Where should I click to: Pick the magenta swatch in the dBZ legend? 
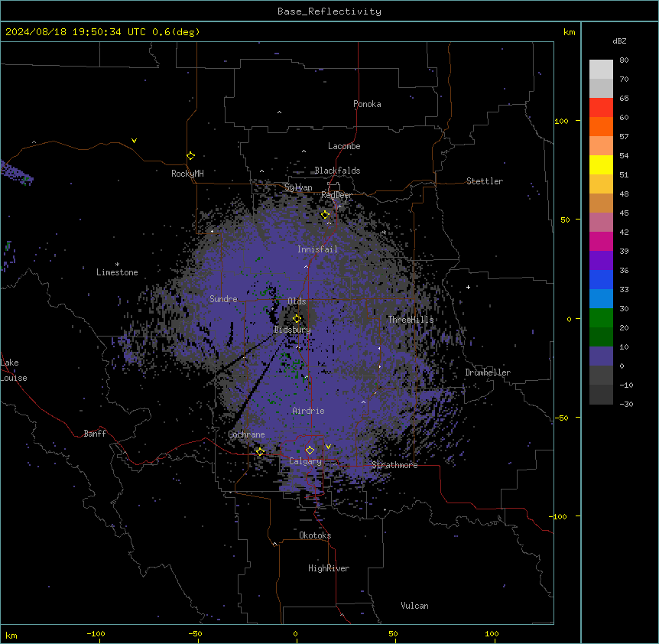tap(601, 241)
